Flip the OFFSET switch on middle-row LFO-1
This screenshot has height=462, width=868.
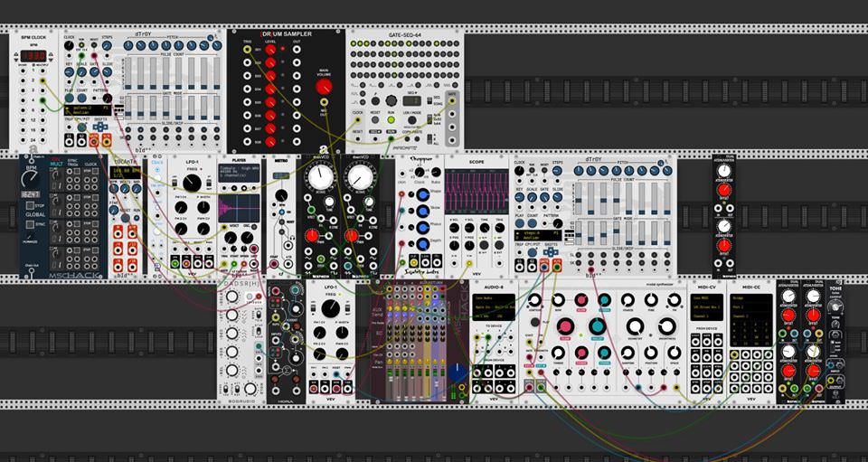175,183
